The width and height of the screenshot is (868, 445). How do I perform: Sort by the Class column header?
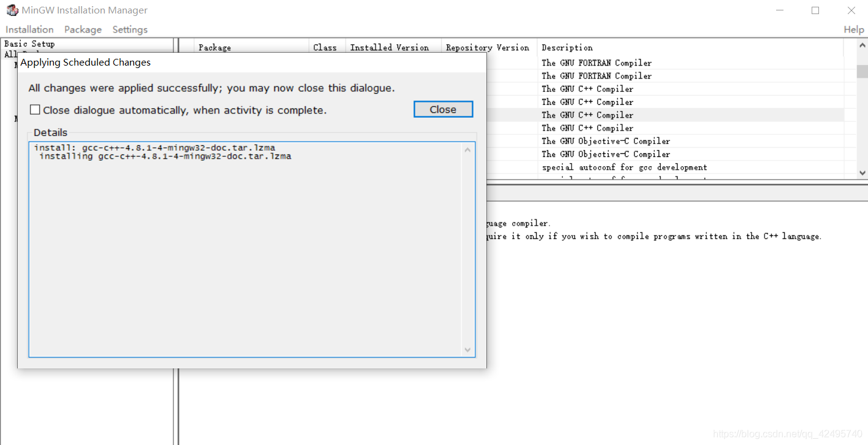coord(327,47)
